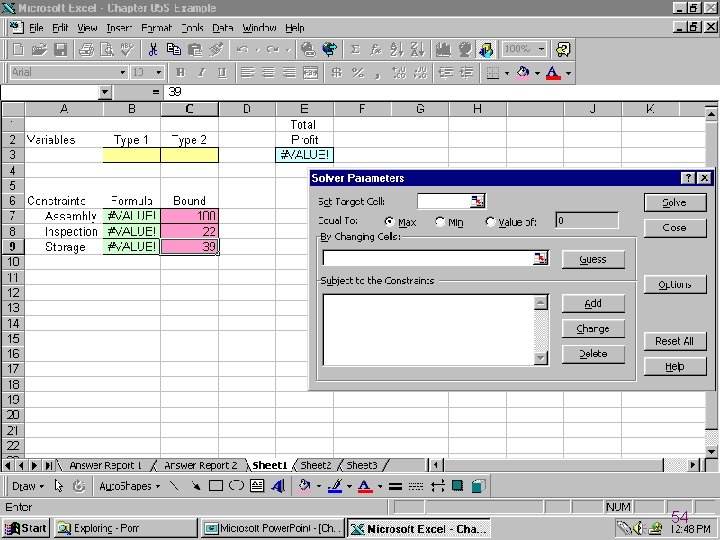Image resolution: width=720 pixels, height=540 pixels.
Task: Insert WordArt from Drawing toolbar
Action: [278, 486]
